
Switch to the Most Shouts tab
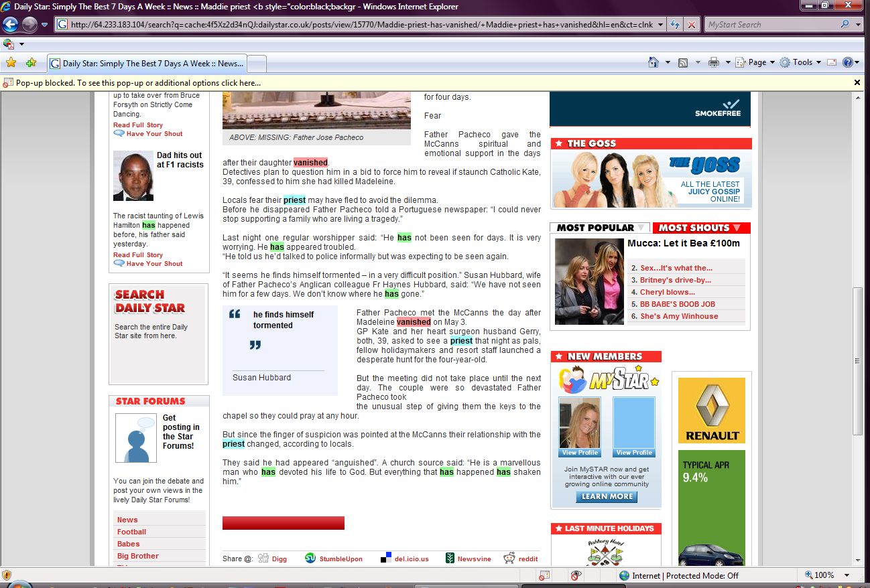[700, 228]
